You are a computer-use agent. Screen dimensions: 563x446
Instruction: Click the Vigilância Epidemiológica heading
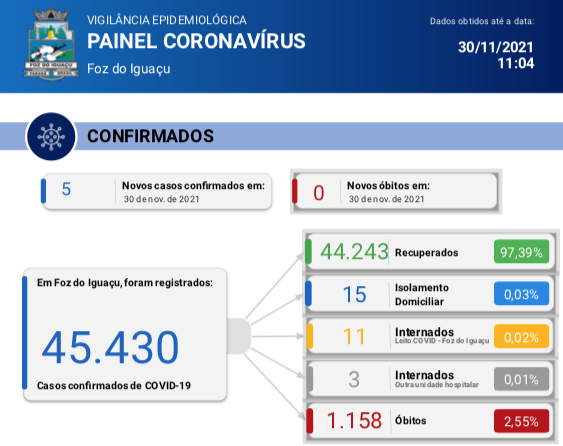click(167, 20)
